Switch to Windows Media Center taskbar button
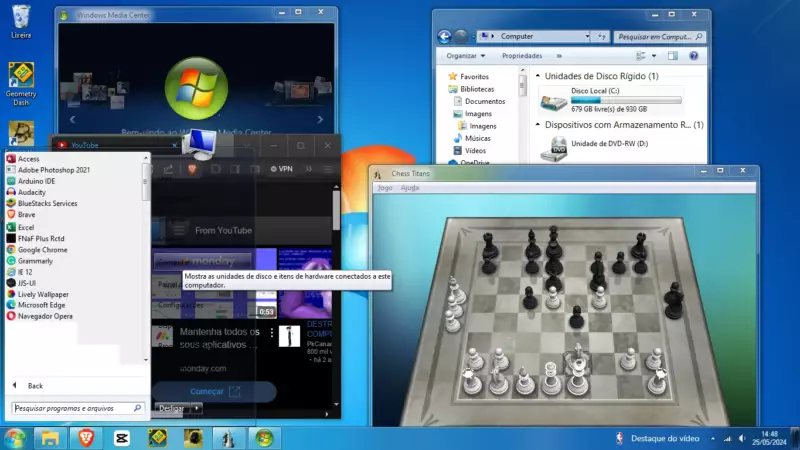 click(x=264, y=438)
